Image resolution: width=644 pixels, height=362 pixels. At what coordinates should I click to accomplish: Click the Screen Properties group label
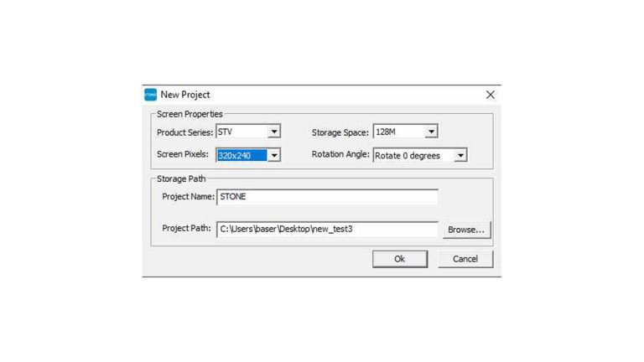[190, 114]
